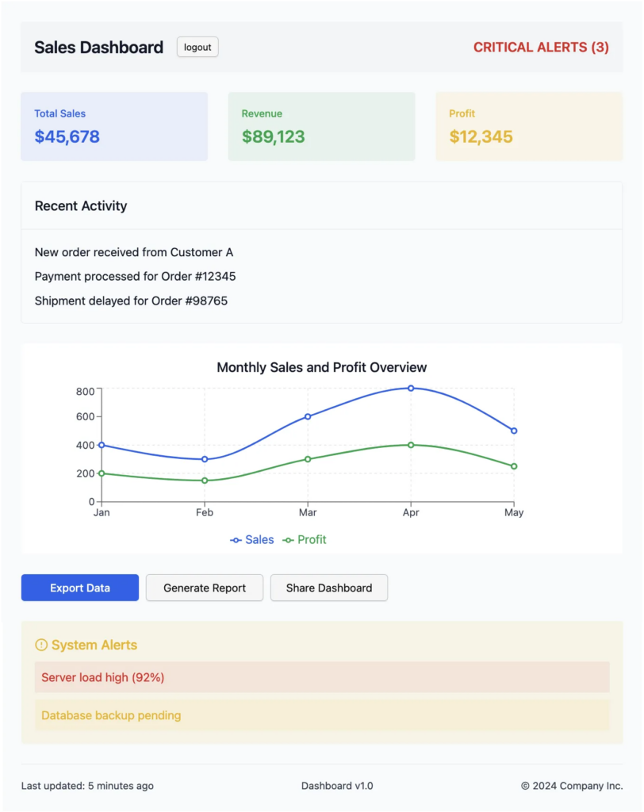Click the Share Dashboard button

click(x=328, y=588)
